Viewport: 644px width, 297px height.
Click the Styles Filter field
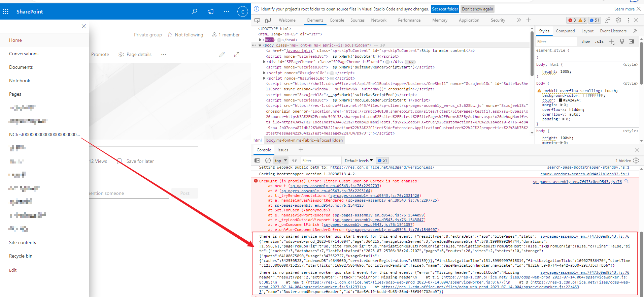coord(556,41)
